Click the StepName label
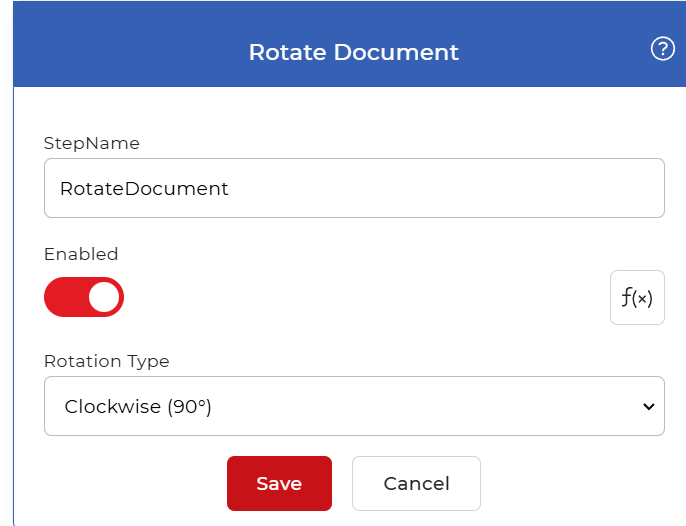 pyautogui.click(x=92, y=144)
